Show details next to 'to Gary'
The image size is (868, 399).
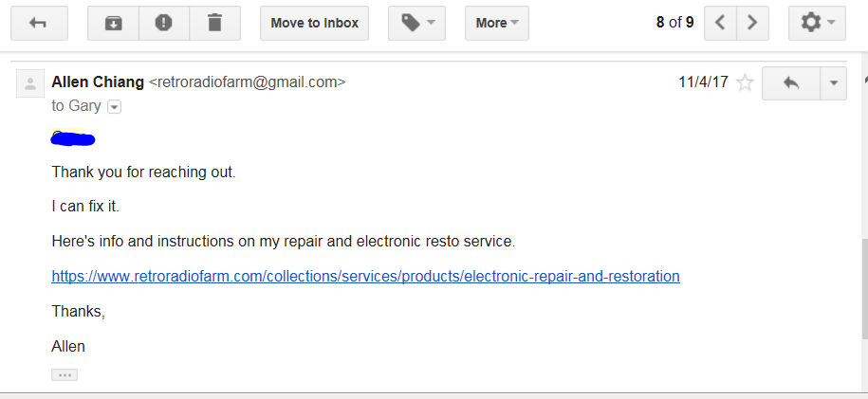click(114, 106)
